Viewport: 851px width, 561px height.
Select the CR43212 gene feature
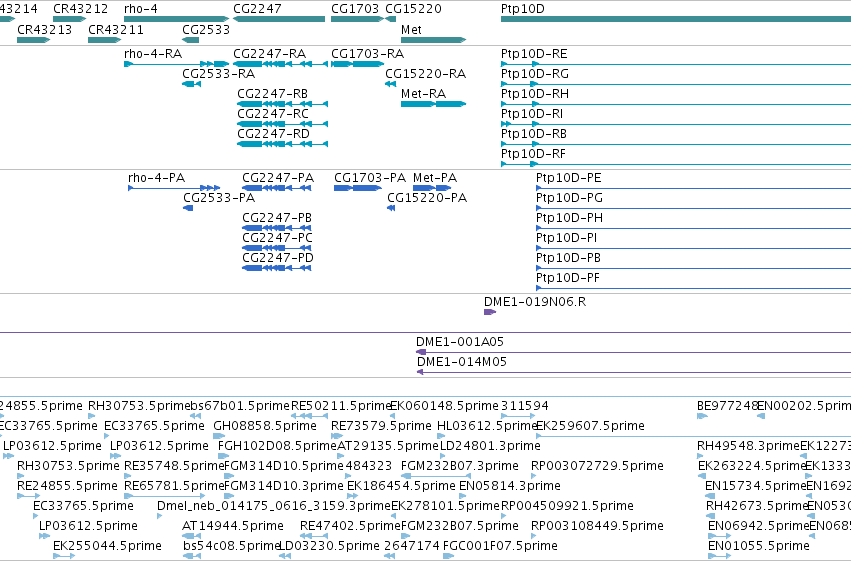tap(69, 19)
